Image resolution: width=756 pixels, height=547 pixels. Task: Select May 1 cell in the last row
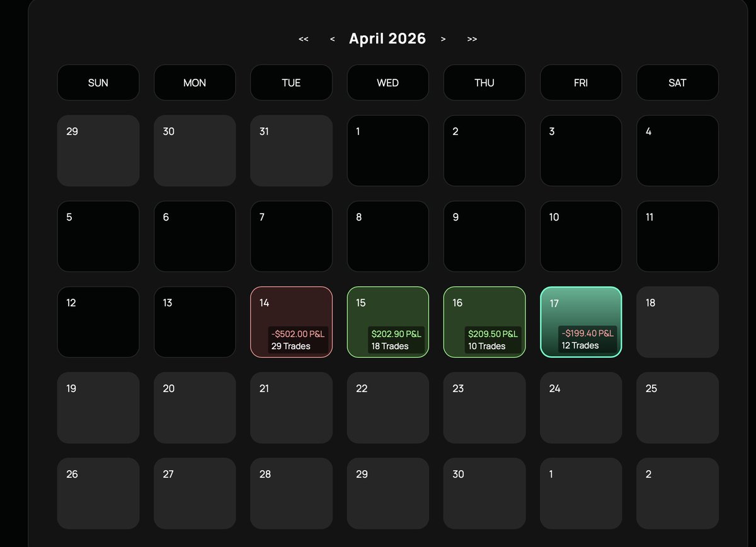click(581, 493)
